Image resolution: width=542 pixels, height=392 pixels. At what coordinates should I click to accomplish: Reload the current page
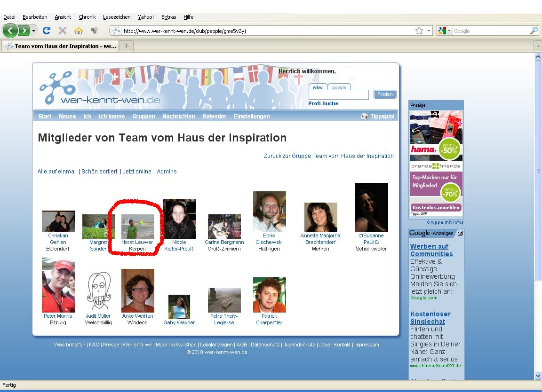coord(46,31)
